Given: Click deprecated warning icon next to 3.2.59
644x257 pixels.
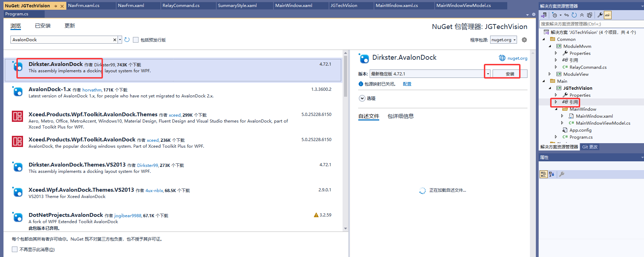Looking at the screenshot, I should point(316,215).
